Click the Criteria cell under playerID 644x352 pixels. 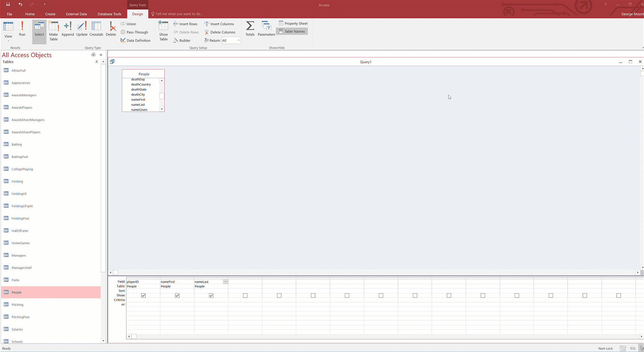(143, 300)
